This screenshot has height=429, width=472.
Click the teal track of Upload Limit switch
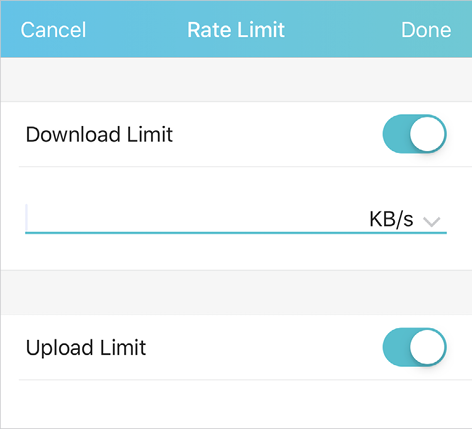point(396,347)
